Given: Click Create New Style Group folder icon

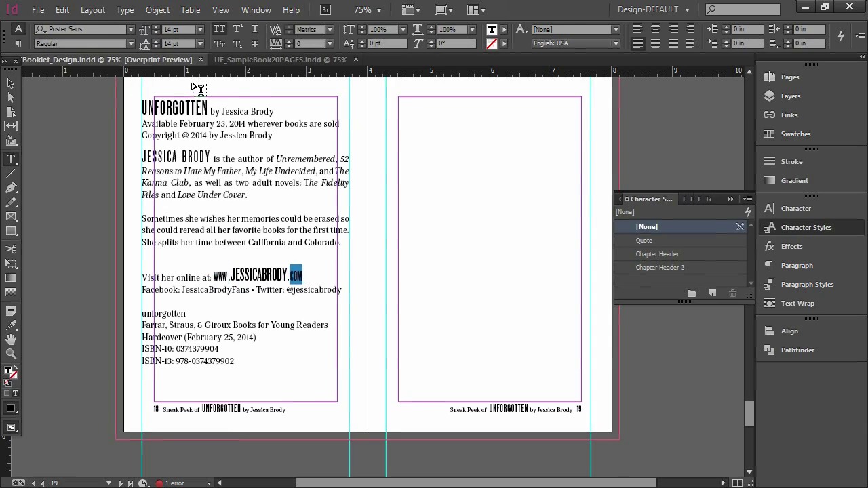Looking at the screenshot, I should [691, 293].
